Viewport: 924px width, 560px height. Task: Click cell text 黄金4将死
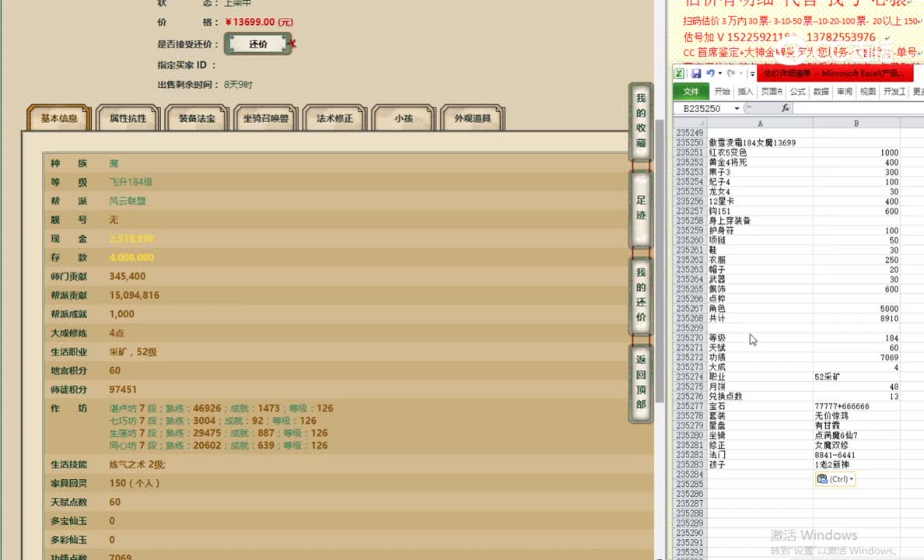coord(728,162)
